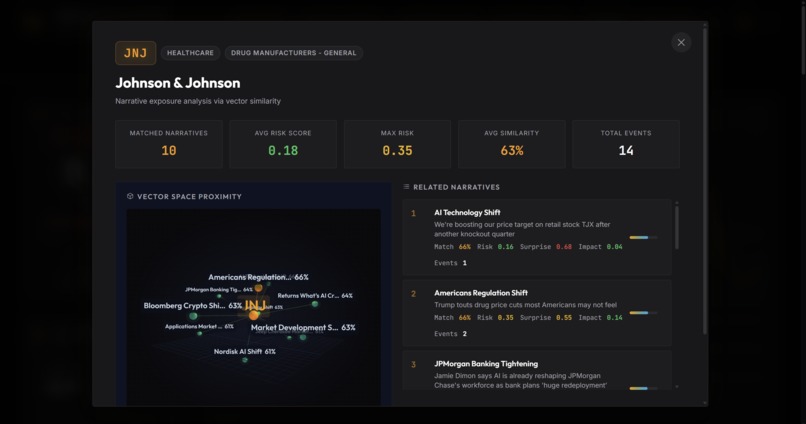Viewport: 806px width, 424px height.
Task: Click the Avg Risk Score card
Action: (283, 144)
